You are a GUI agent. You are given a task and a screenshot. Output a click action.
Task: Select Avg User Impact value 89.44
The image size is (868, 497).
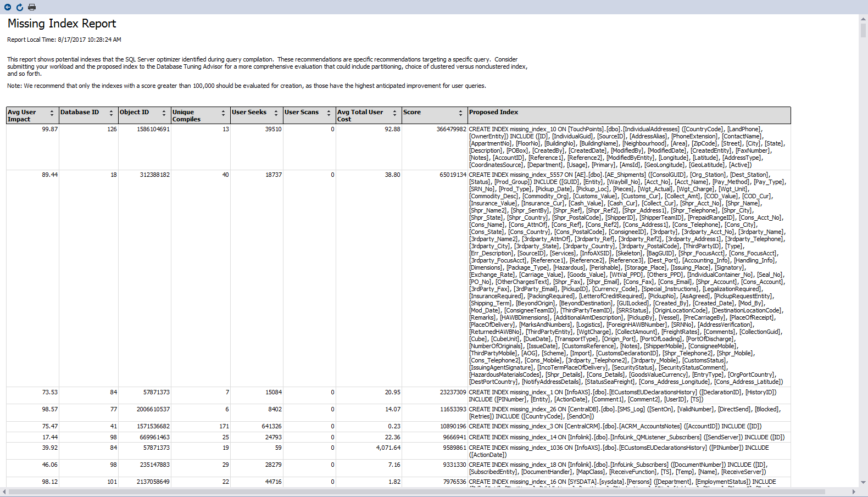tap(50, 175)
